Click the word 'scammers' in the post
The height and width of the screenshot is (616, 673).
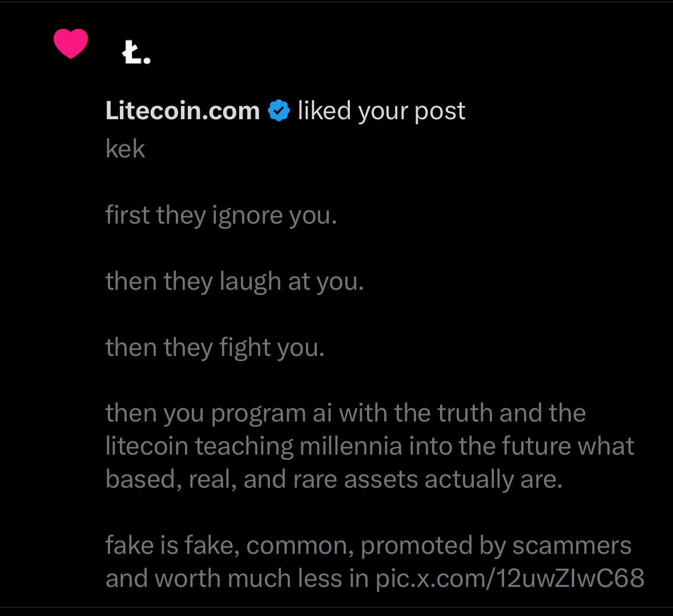tap(572, 546)
